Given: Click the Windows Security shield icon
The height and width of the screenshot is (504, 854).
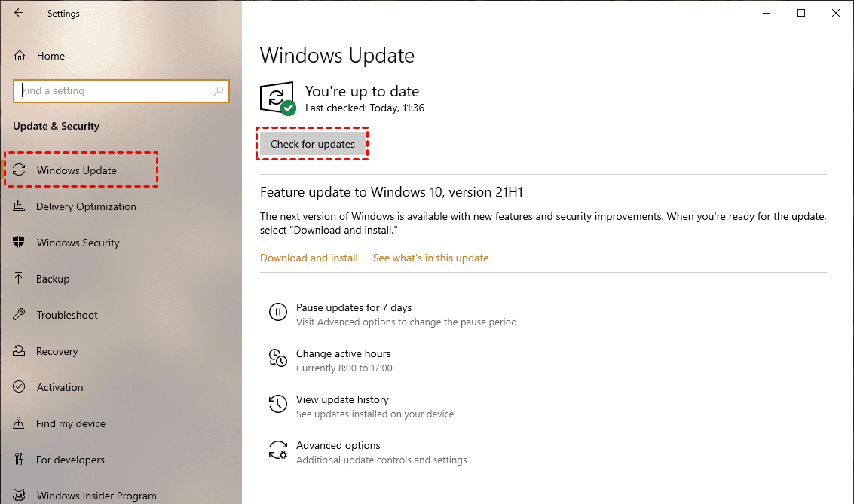Looking at the screenshot, I should [20, 243].
